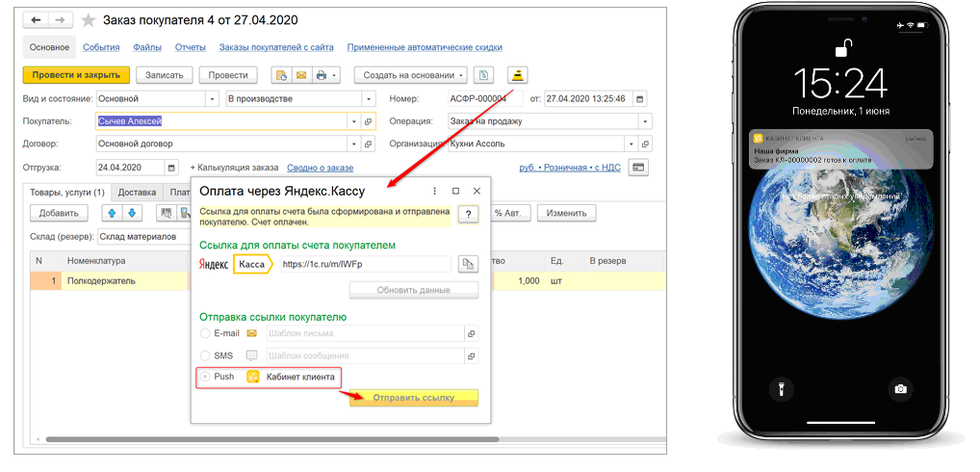
Task: Send the order by email via envelope icon
Action: pyautogui.click(x=300, y=75)
